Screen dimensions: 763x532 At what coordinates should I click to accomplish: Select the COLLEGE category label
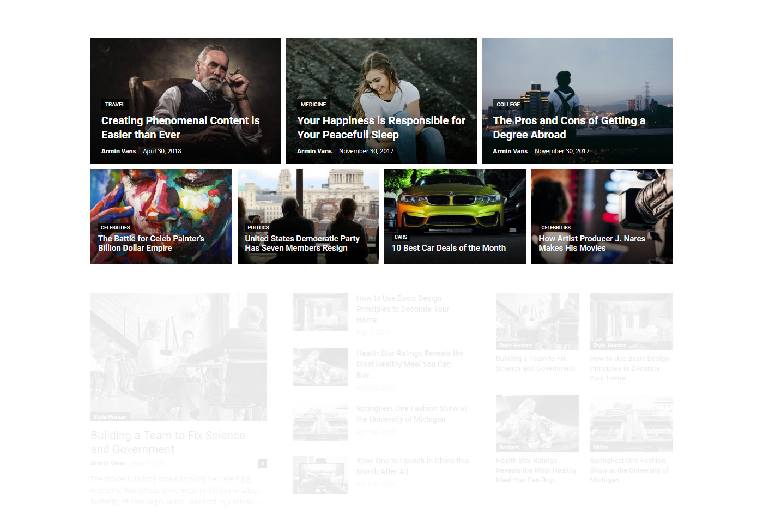[x=508, y=104]
